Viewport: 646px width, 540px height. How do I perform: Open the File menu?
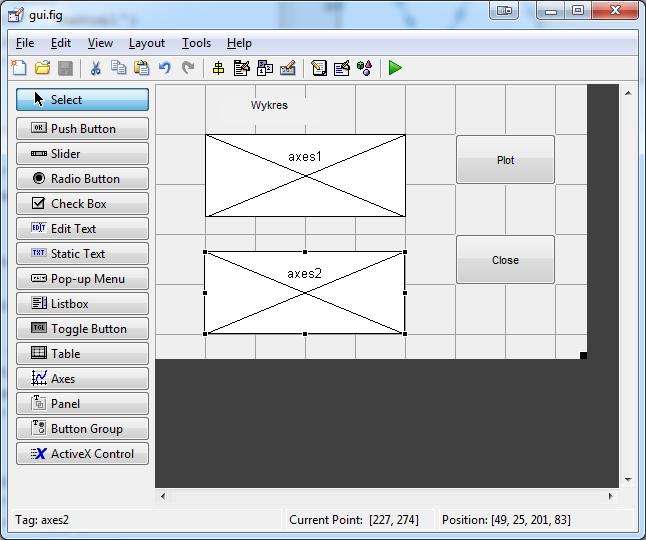(25, 43)
